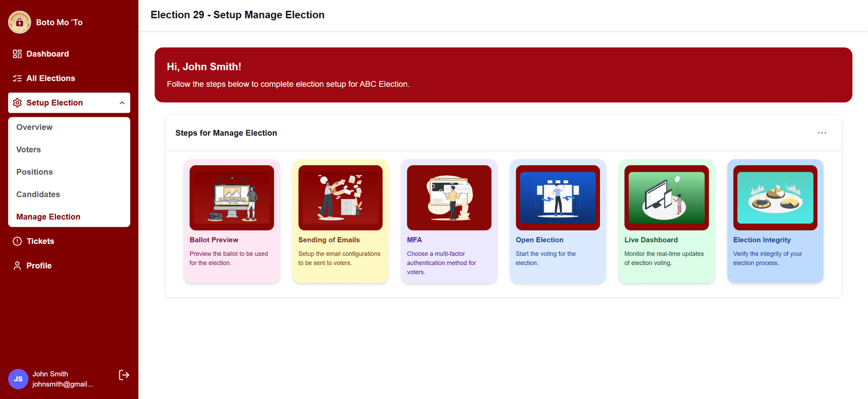Screen dimensions: 868x399
Task: Open the three-dot menu for Steps panel
Action: click(822, 133)
